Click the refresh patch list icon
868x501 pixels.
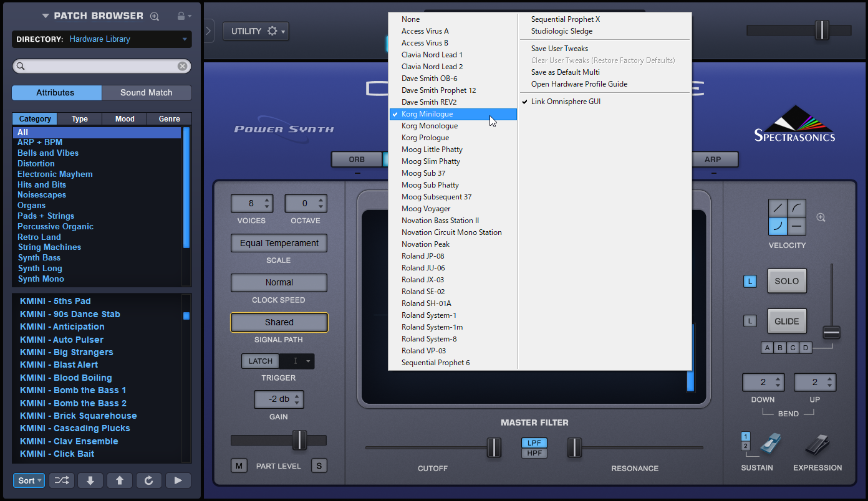point(148,480)
